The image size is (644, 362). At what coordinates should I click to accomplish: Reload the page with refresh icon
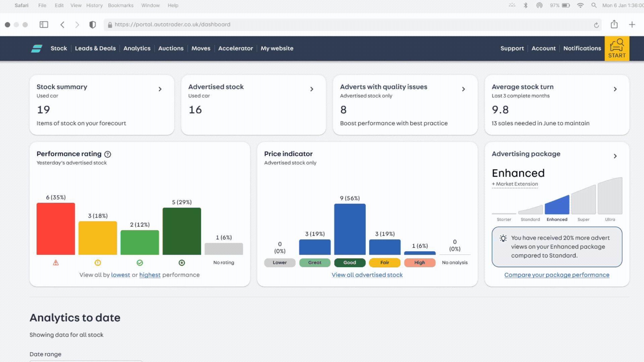tap(596, 25)
